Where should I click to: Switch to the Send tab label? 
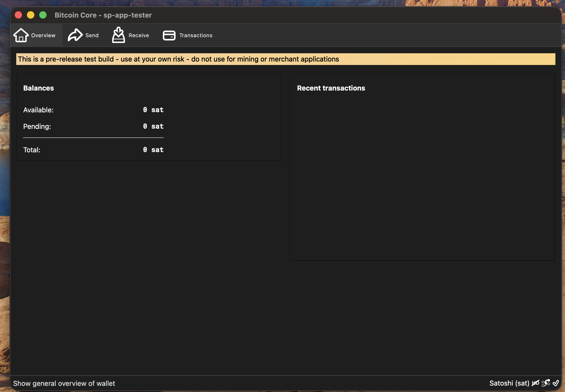[92, 35]
